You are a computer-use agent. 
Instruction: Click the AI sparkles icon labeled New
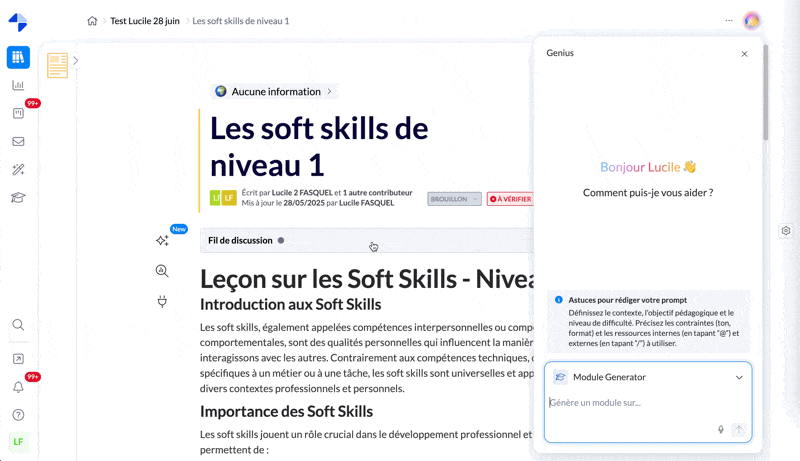pos(162,241)
